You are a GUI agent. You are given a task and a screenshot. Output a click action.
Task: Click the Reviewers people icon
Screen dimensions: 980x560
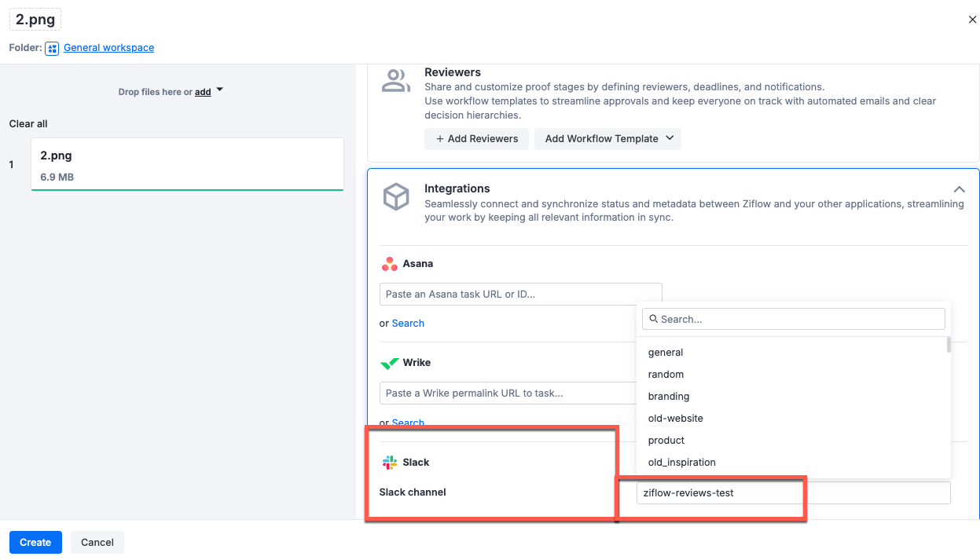point(395,80)
